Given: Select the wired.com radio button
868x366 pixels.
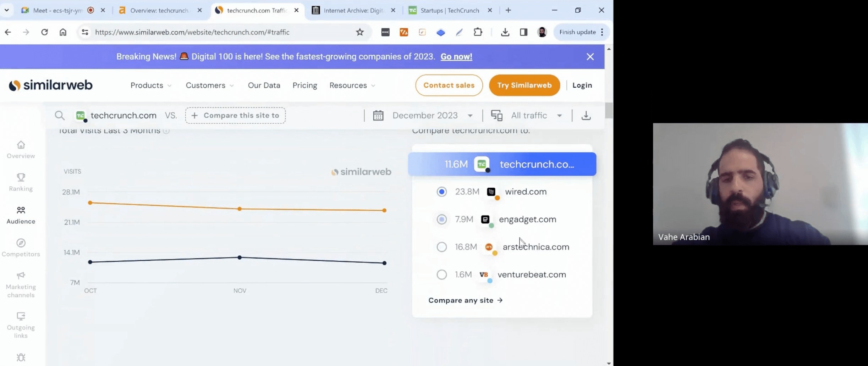Looking at the screenshot, I should (441, 192).
